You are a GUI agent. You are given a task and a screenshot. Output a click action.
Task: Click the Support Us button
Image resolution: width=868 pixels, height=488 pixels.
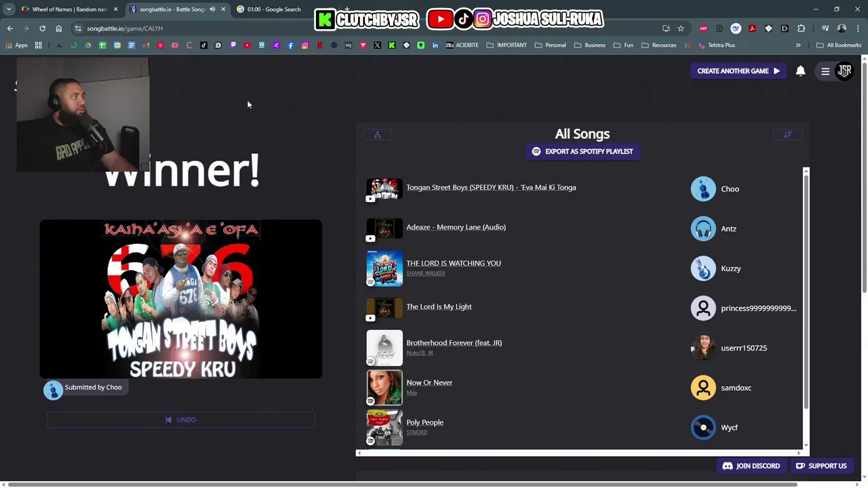click(x=821, y=466)
